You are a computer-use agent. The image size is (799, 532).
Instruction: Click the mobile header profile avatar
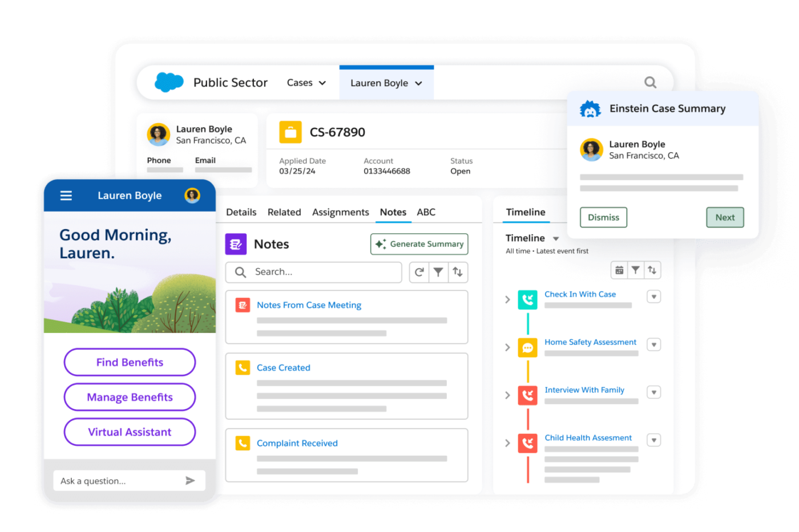click(192, 195)
